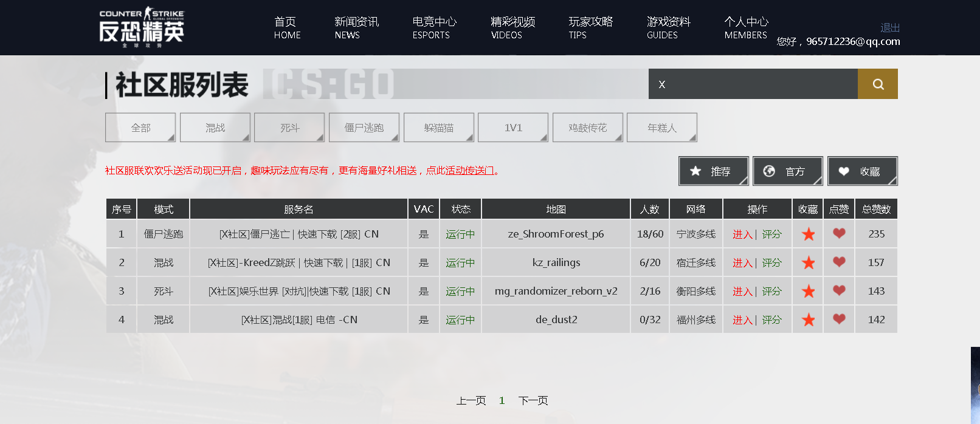The image size is (980, 424).
Task: Favorite server row 1 with star icon
Action: pyautogui.click(x=808, y=234)
